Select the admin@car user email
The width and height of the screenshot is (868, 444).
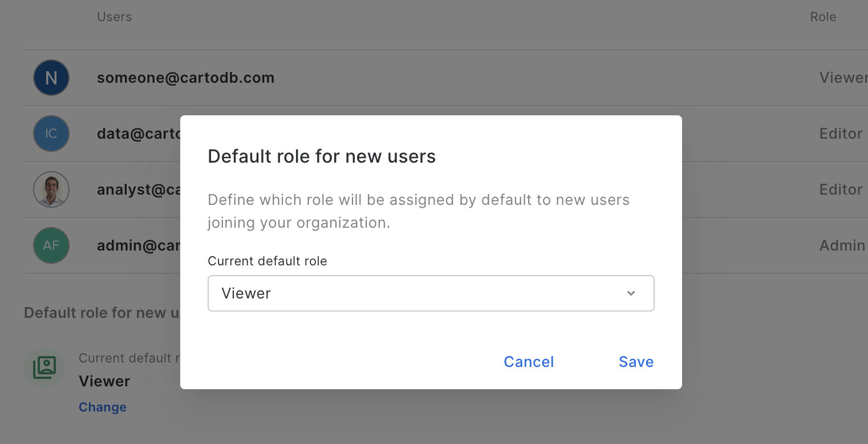tap(138, 245)
